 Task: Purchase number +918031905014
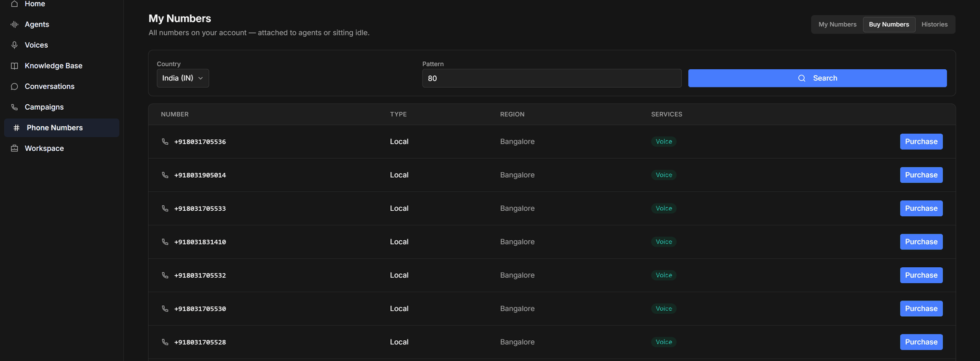921,175
